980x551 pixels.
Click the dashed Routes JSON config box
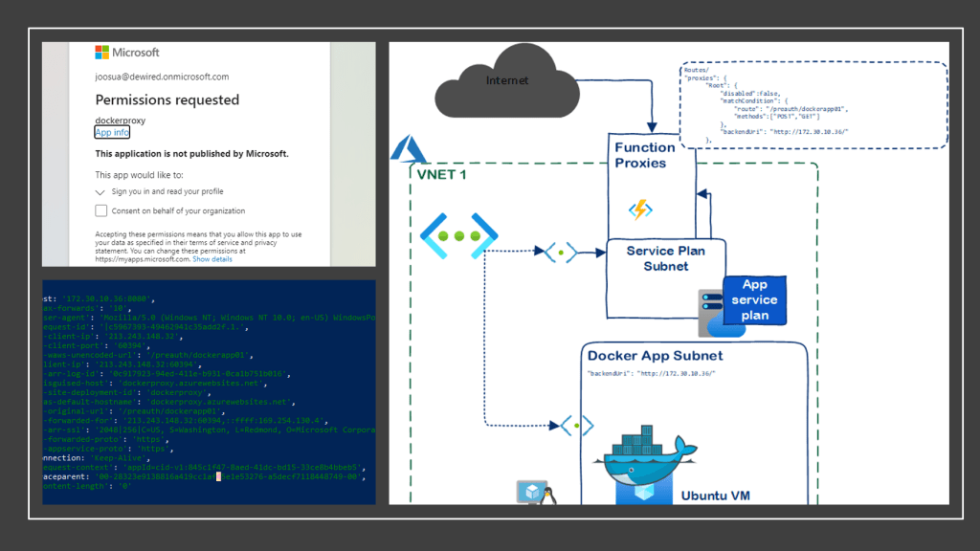pos(812,105)
